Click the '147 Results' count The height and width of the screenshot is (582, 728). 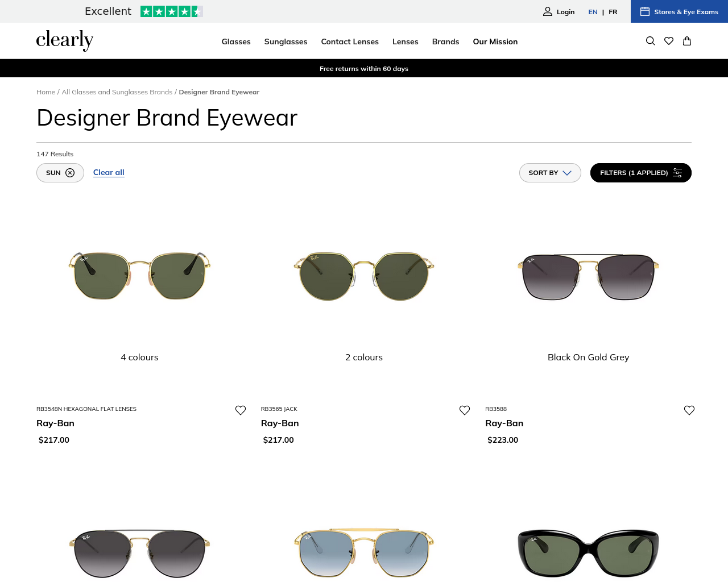click(55, 154)
